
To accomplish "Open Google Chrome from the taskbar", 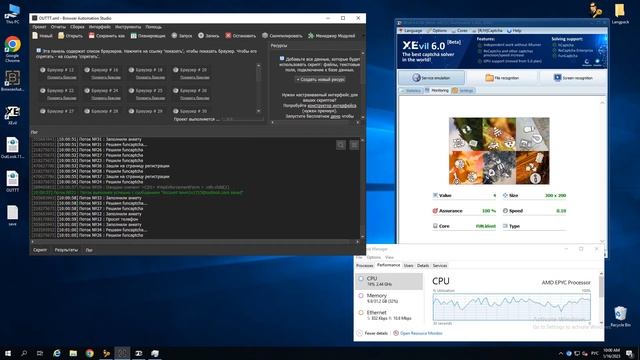I will (90, 353).
